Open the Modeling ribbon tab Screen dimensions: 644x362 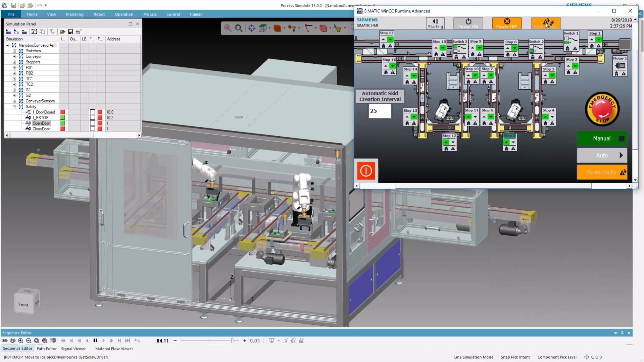coord(75,14)
